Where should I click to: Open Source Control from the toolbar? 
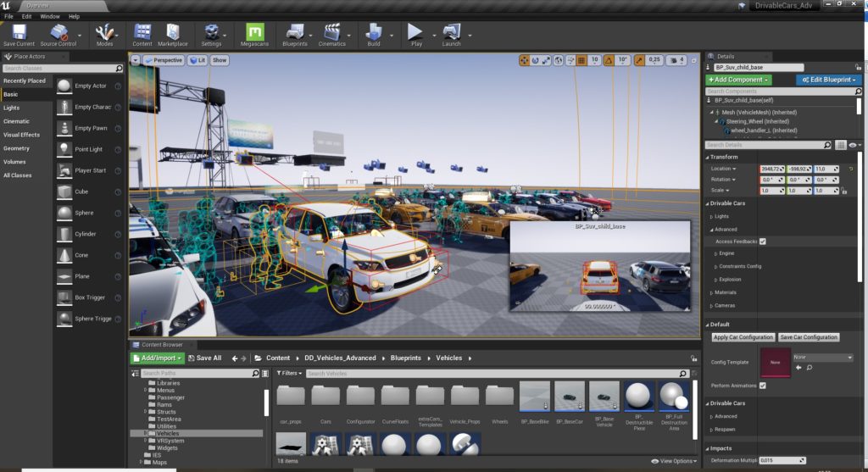pos(58,34)
